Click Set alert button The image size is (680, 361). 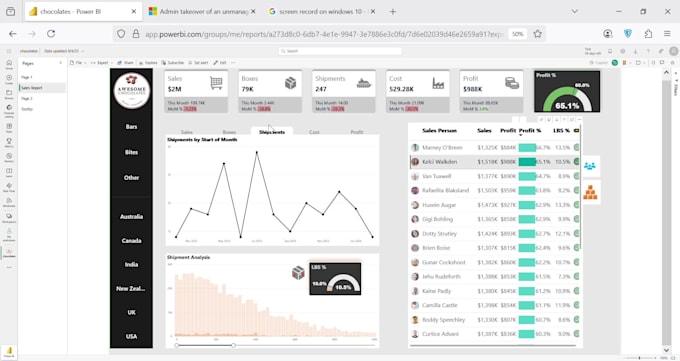click(198, 63)
